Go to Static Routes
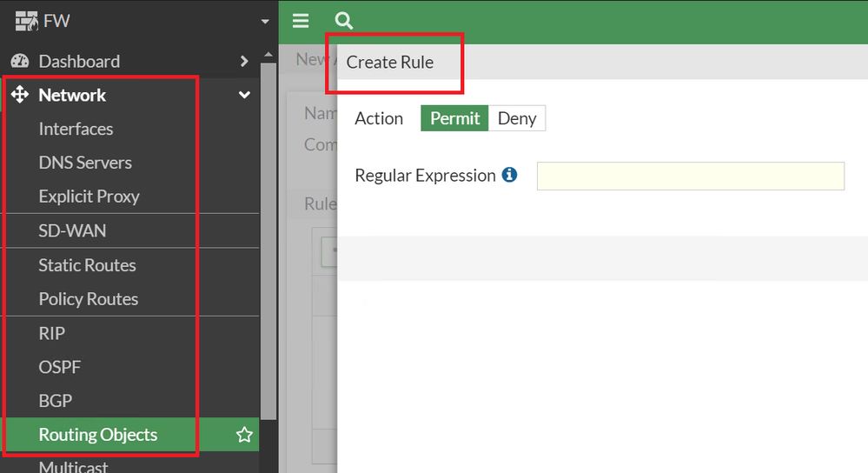Viewport: 868px width, 473px height. point(87,265)
